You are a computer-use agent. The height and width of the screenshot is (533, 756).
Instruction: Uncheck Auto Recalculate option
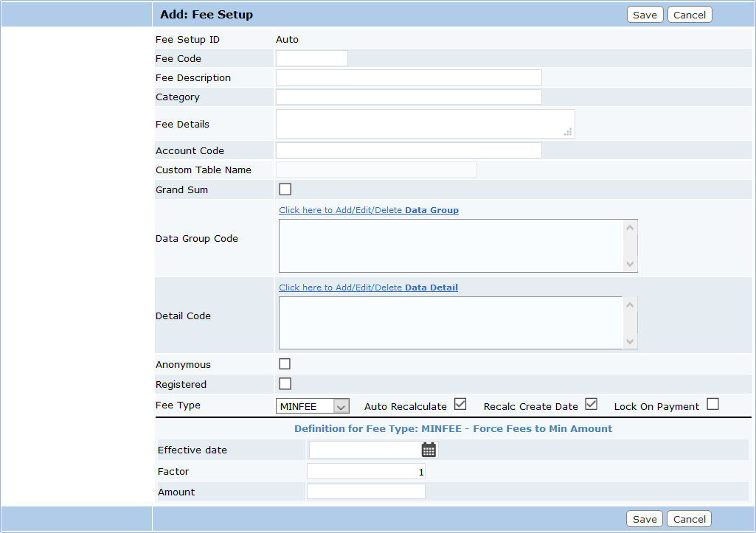tap(460, 404)
